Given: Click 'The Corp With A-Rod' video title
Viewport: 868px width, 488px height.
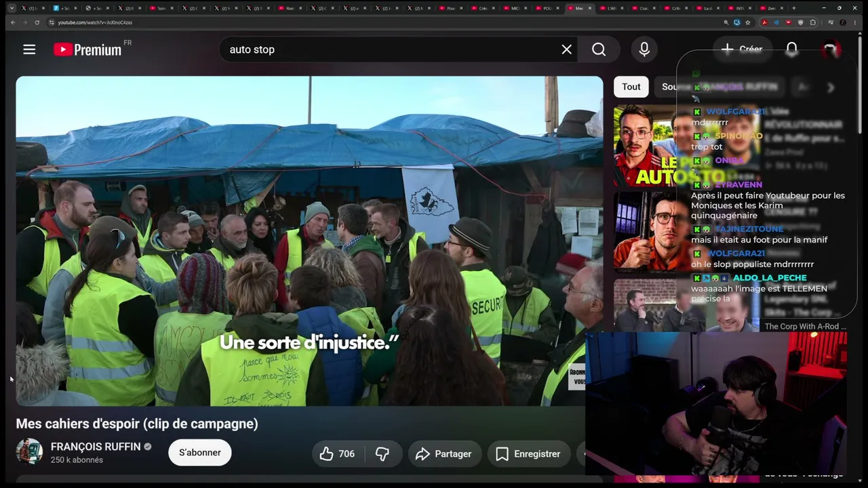Looking at the screenshot, I should (806, 327).
